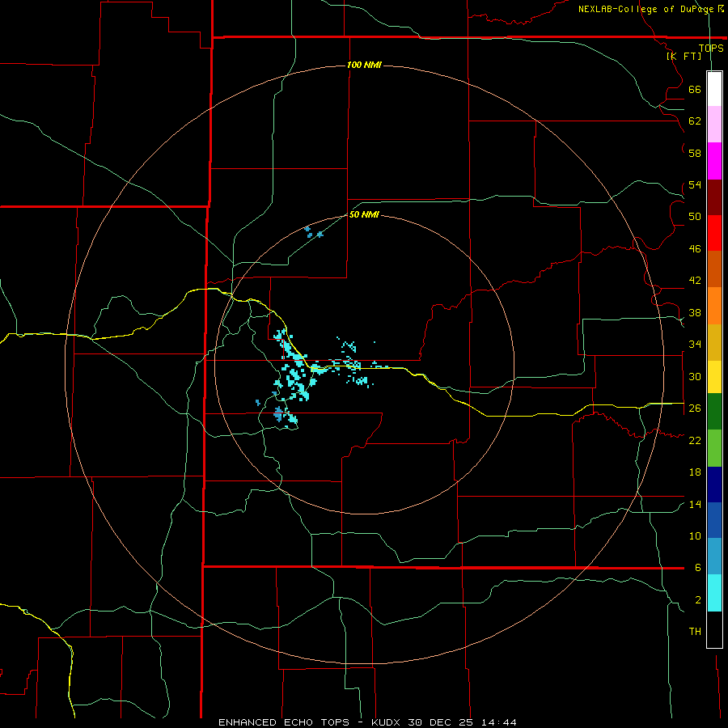Click the legend value "2"

(x=697, y=599)
